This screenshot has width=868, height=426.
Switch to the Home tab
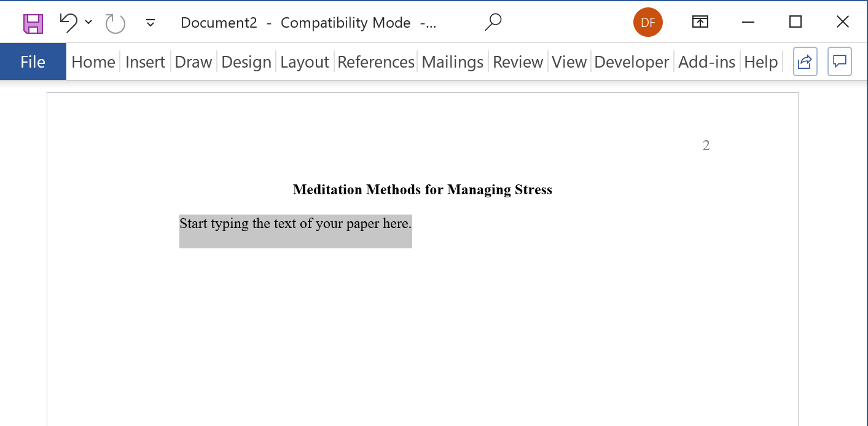[93, 62]
